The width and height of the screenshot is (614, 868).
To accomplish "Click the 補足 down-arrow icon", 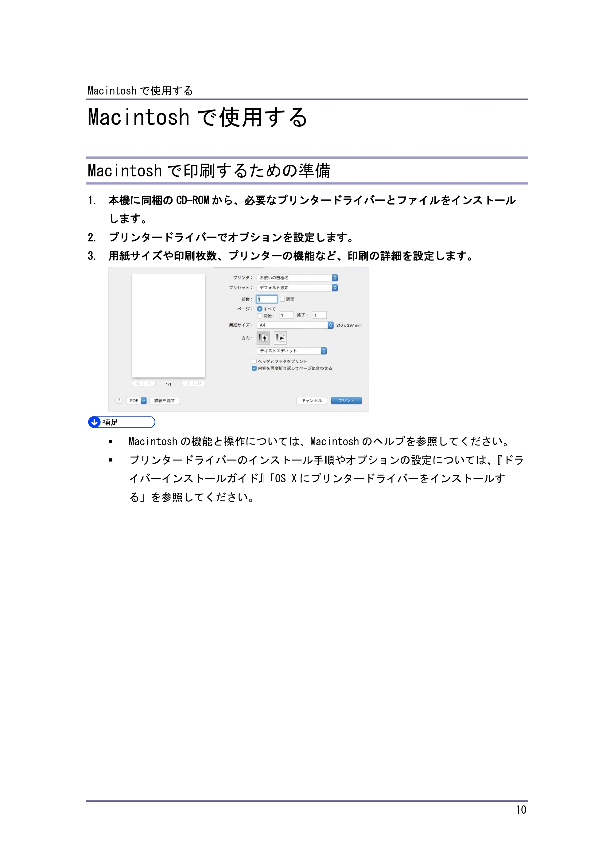I will point(94,422).
